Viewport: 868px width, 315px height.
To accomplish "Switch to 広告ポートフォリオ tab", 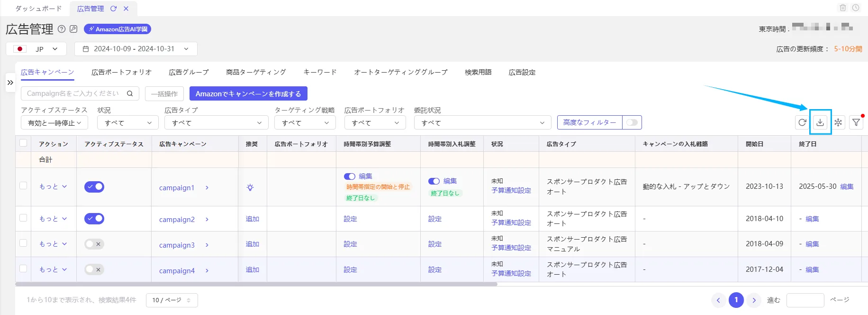I will click(121, 72).
